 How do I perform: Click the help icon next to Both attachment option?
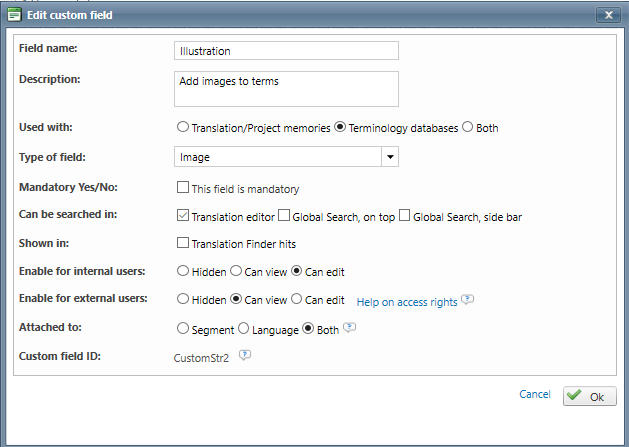350,327
